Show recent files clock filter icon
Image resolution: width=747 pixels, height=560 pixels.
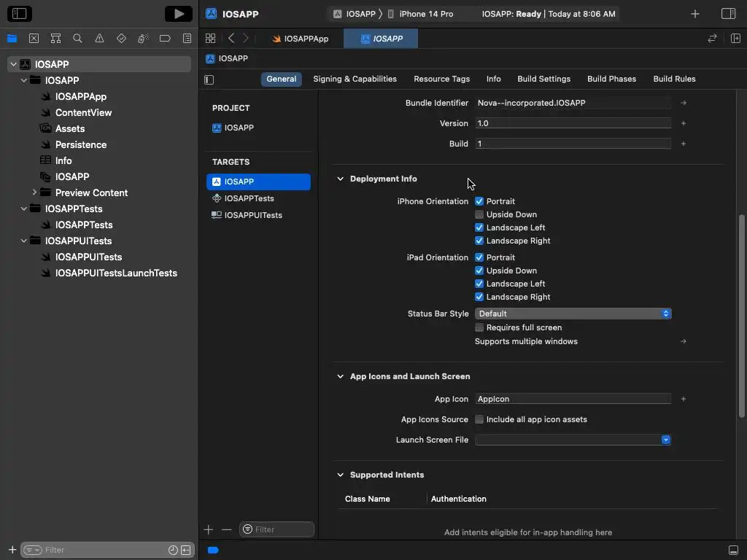coord(173,550)
